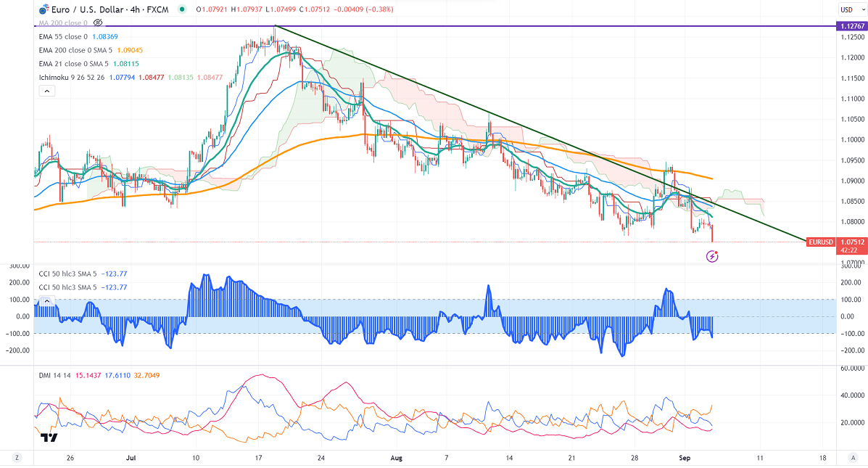Viewport: 868px width, 468px height.
Task: Click the 1.12000 price axis label
Action: point(853,57)
